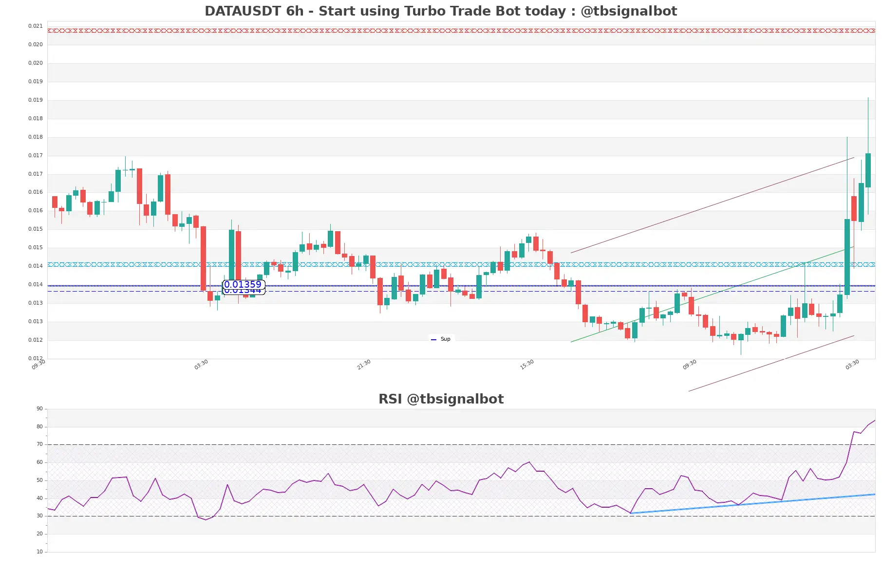Click the 21:30 time axis label
Viewport: 882px width, 588px height.
[x=364, y=365]
